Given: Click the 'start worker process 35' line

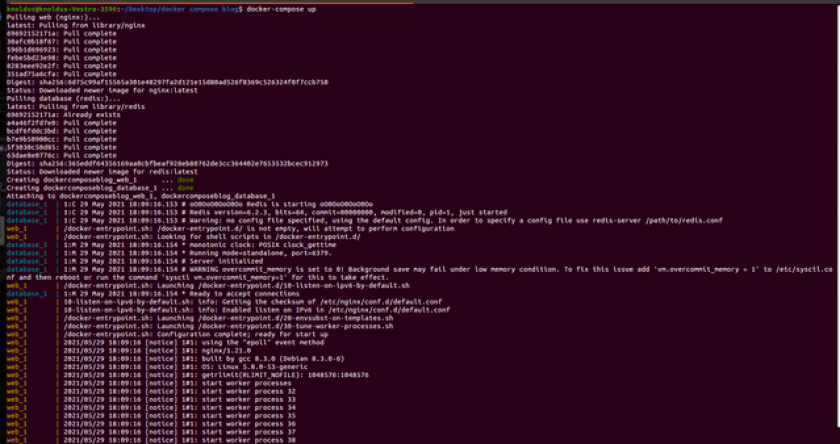Looking at the screenshot, I should pyautogui.click(x=151, y=416).
